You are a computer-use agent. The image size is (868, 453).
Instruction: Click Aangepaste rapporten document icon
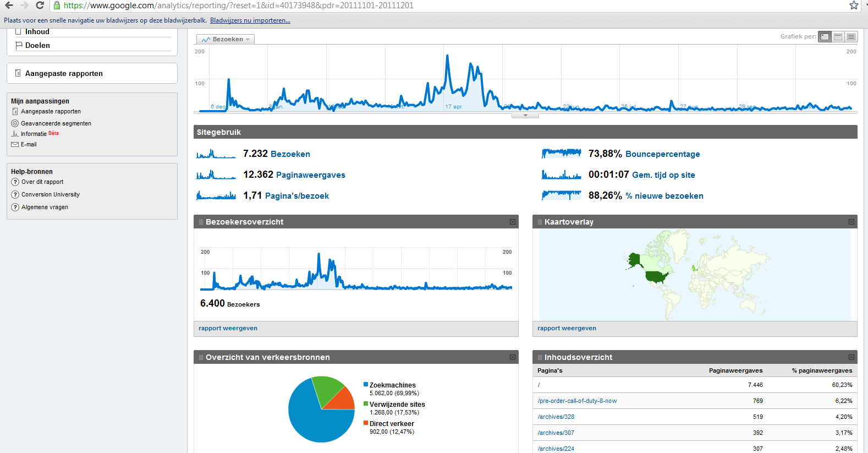[18, 73]
